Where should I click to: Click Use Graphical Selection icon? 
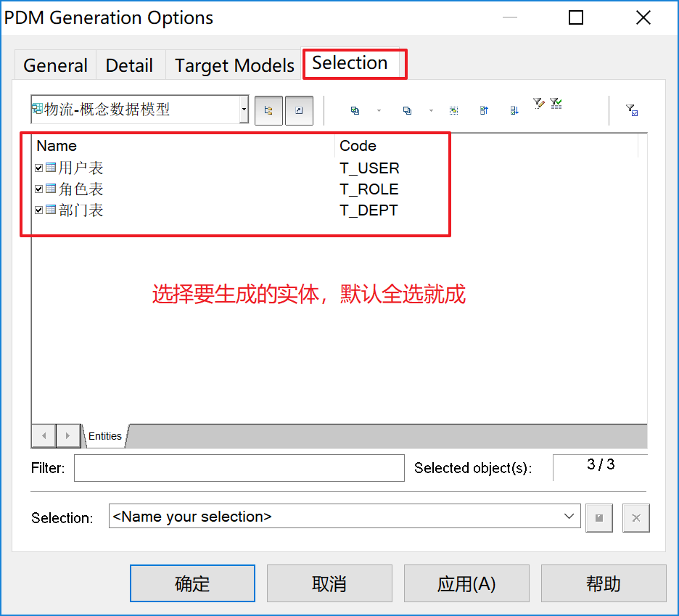click(x=453, y=110)
